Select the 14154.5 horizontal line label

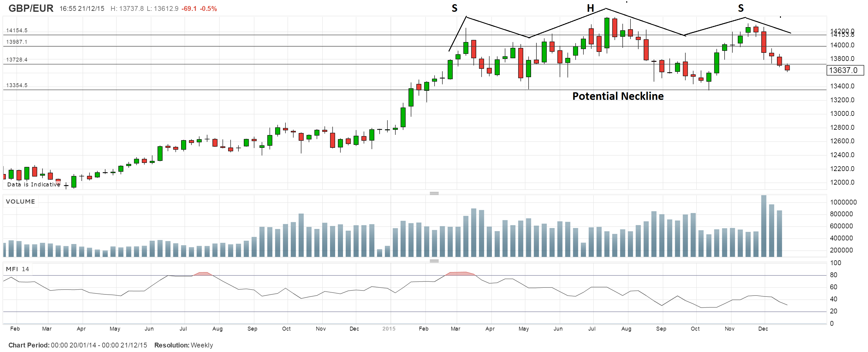(x=17, y=30)
